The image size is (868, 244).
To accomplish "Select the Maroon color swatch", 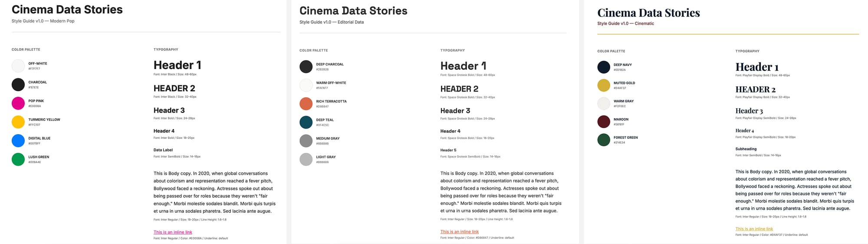I will pyautogui.click(x=604, y=122).
